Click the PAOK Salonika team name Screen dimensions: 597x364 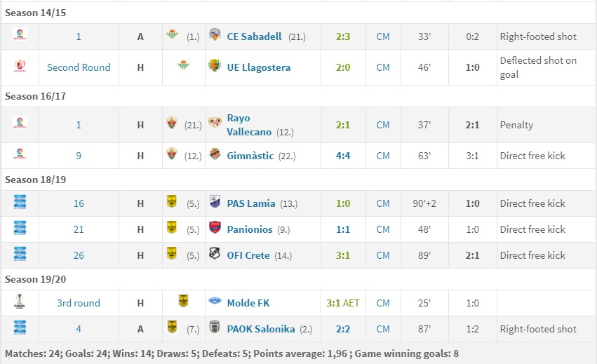click(x=261, y=329)
